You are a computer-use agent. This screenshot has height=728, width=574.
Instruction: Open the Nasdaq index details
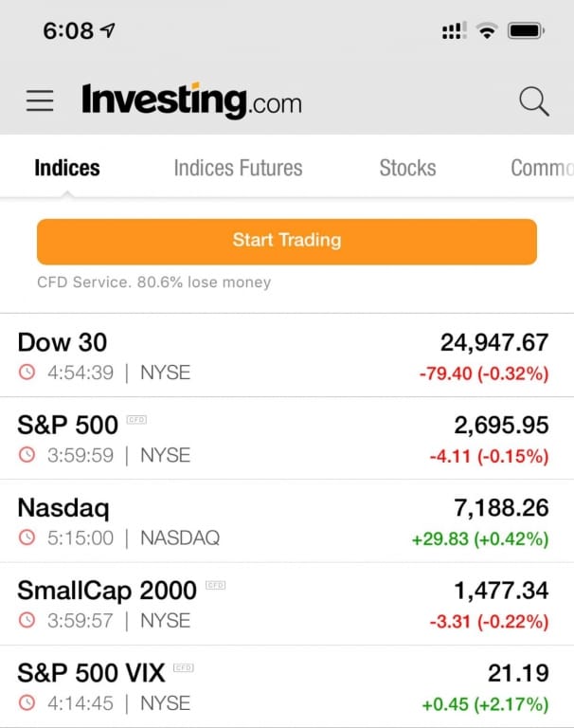[x=287, y=521]
